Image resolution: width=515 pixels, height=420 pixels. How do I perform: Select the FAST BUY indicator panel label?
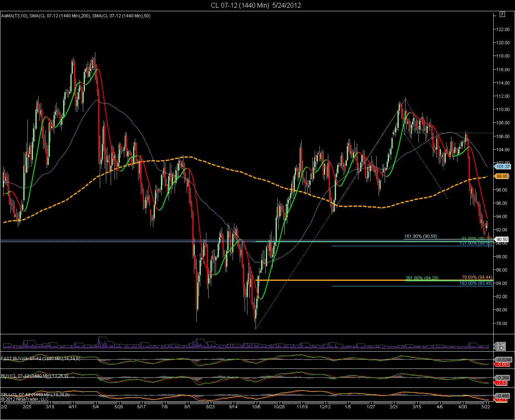tap(41, 358)
